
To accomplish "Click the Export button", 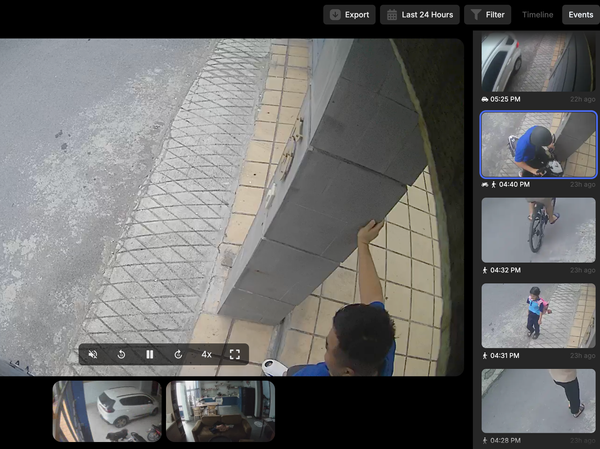I will [x=348, y=15].
